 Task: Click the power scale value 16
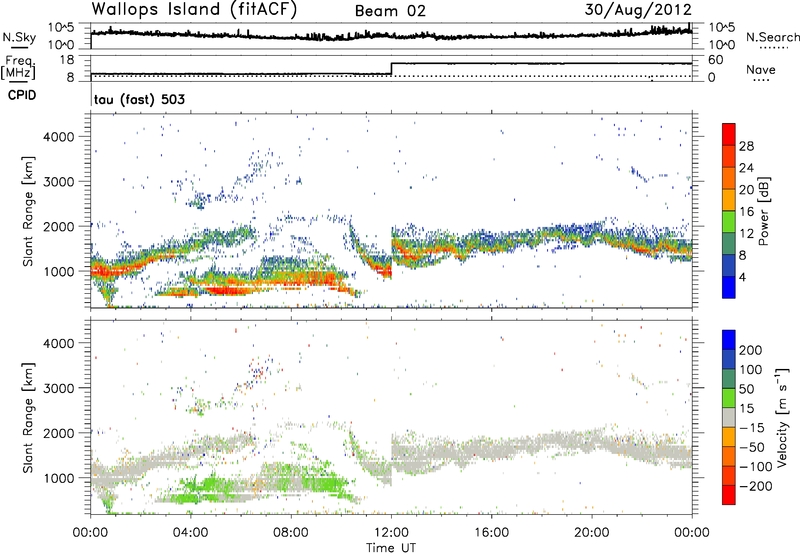746,212
